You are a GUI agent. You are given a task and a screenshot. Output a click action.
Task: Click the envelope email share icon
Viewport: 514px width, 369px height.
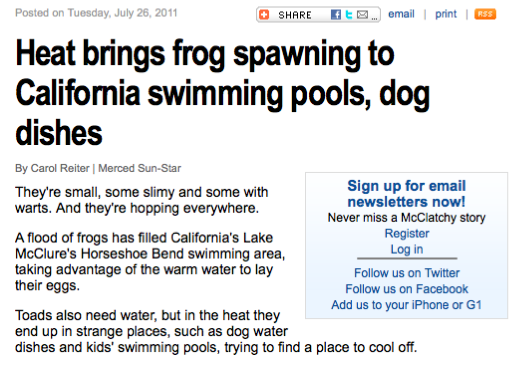(362, 15)
